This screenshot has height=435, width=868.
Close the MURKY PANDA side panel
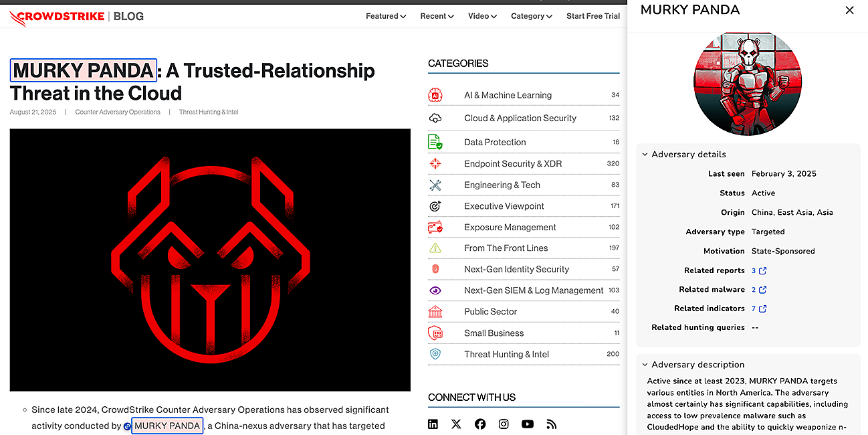849,10
